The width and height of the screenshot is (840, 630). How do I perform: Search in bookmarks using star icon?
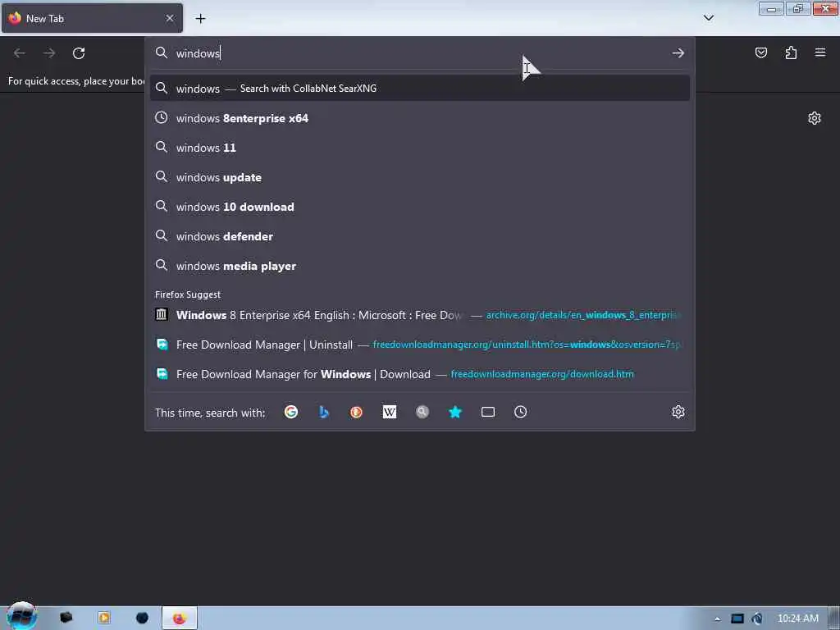tap(454, 412)
